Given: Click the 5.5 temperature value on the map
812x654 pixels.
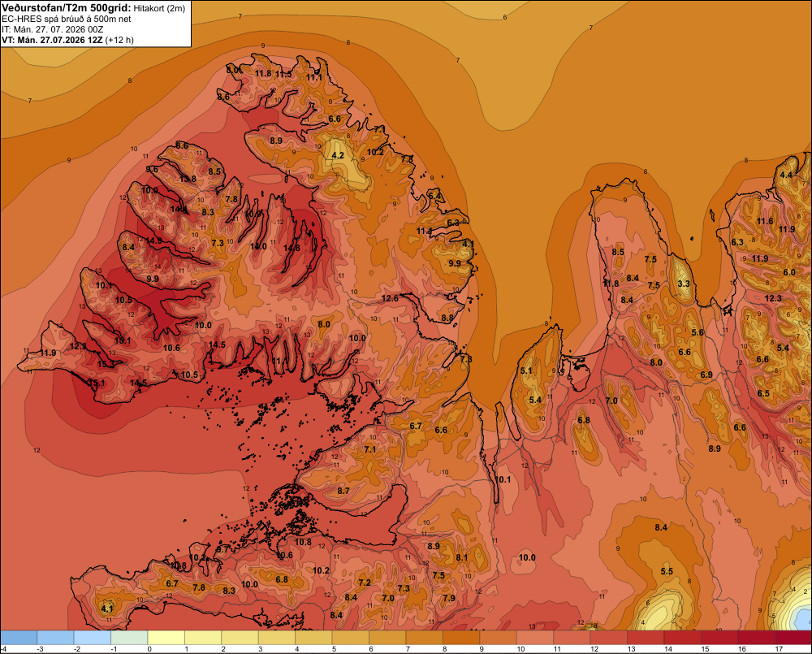Looking at the screenshot, I should (x=667, y=571).
